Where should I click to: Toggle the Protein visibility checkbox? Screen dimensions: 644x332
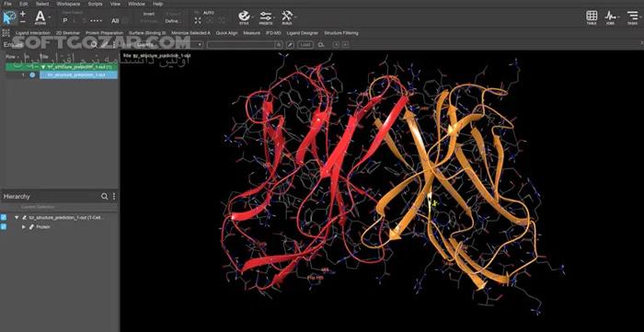click(4, 226)
